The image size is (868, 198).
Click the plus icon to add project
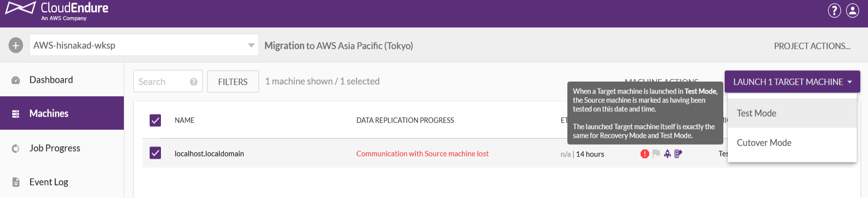click(16, 45)
